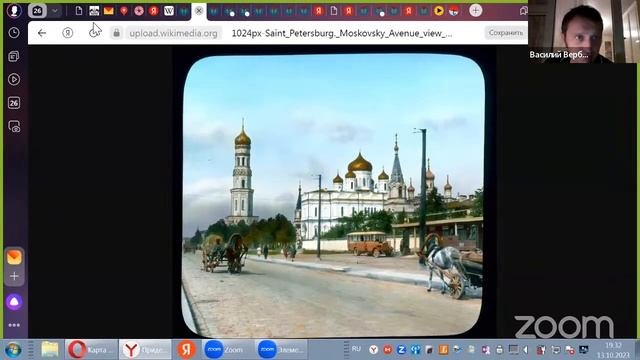Expand the tab group dropdown chevron
Screen dimensions: 640x360
point(55,11)
